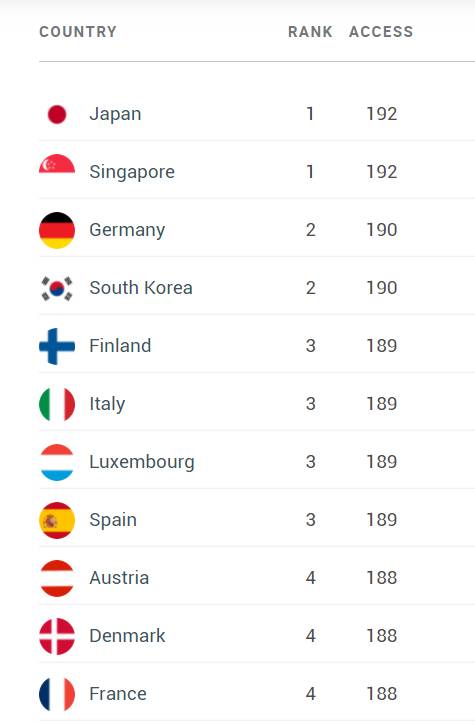This screenshot has width=475, height=724.
Task: Click France's access value 188
Action: point(382,694)
